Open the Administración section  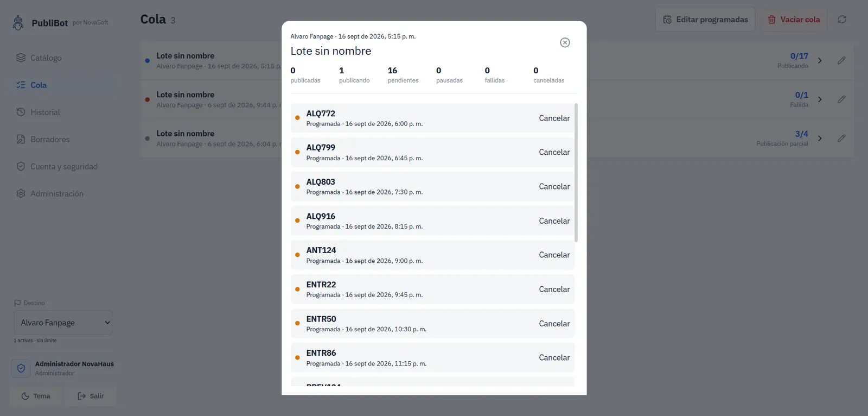pos(64,193)
